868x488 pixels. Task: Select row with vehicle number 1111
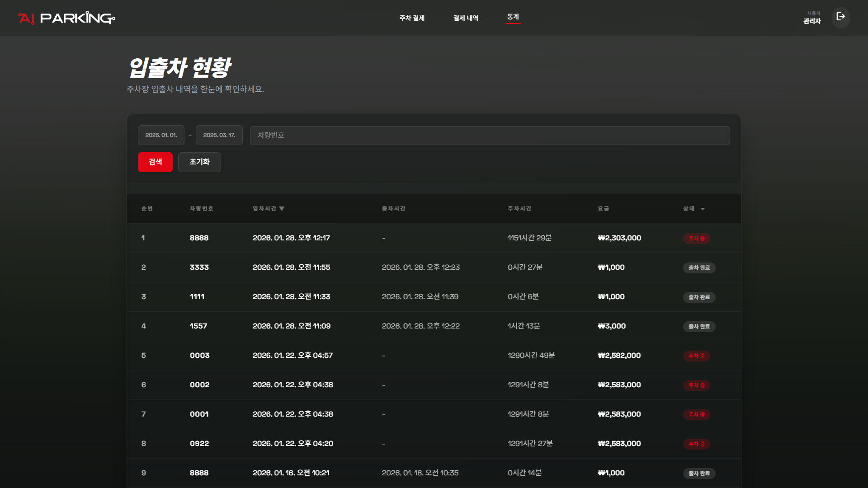(197, 297)
